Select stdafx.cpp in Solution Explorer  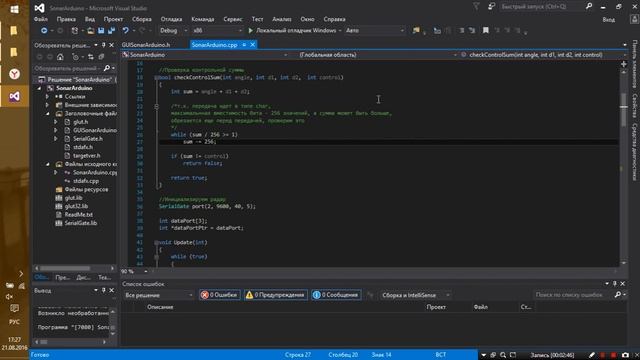point(86,181)
